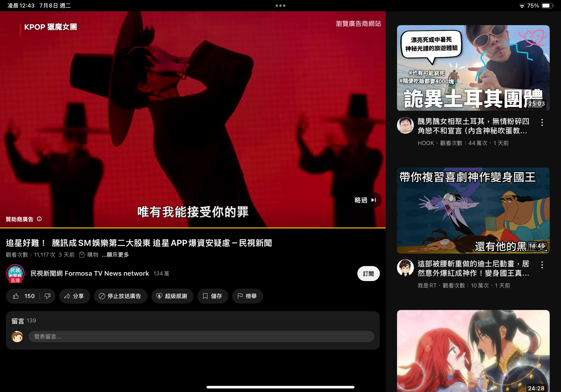561x392 pixels.
Task: Select 停止放送廣告 button
Action: [x=121, y=296]
